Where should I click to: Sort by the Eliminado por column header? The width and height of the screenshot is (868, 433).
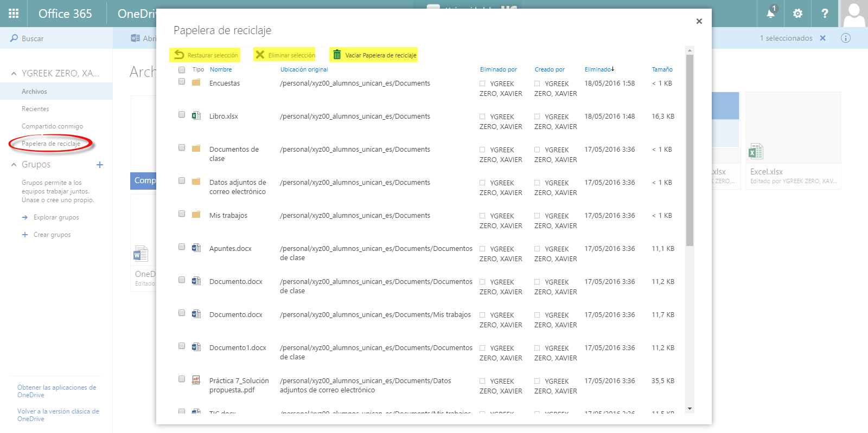point(498,69)
